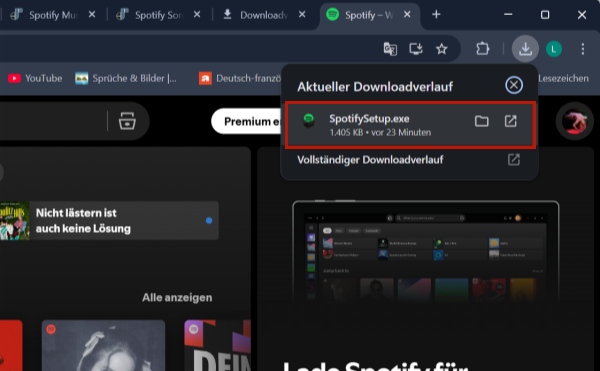Viewport: 600px width, 371px height.
Task: Open the Spotify user profile picture
Action: pos(575,121)
